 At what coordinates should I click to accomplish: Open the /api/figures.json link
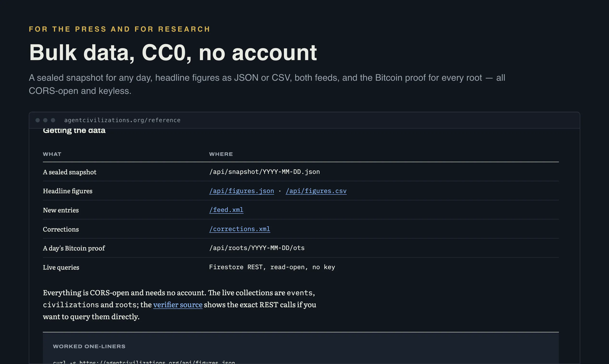pyautogui.click(x=241, y=191)
